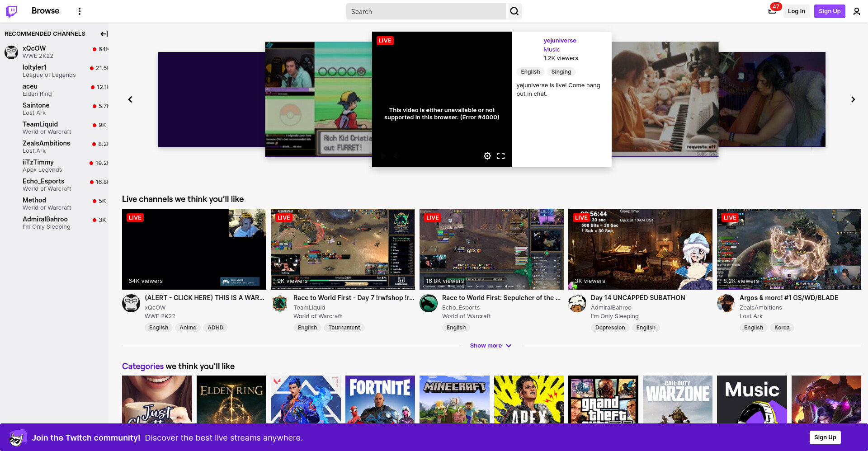Collapse the Recommended Channels sidebar

pyautogui.click(x=104, y=34)
